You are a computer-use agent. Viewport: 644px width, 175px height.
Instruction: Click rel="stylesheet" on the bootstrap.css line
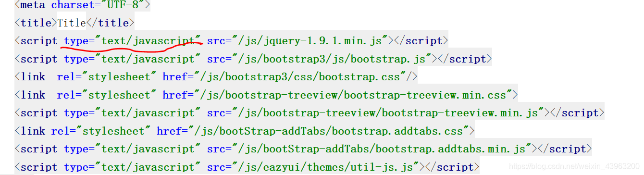tap(107, 77)
